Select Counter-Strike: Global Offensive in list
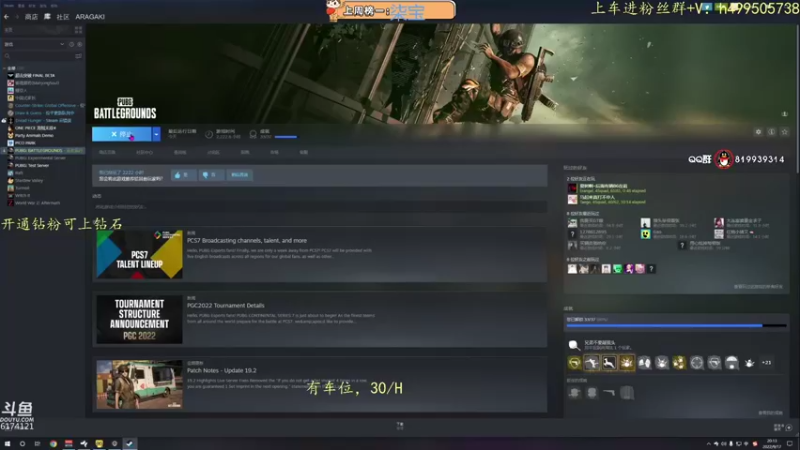The height and width of the screenshot is (450, 800). [46, 106]
